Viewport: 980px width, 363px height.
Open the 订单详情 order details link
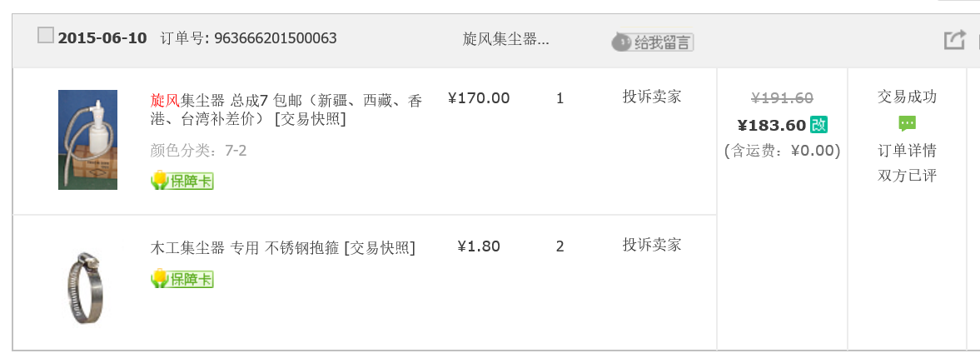coord(907,151)
